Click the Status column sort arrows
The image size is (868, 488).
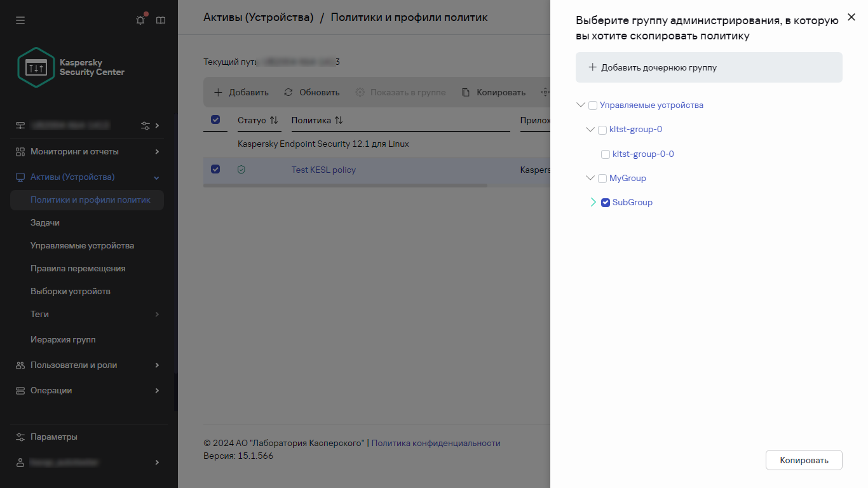tap(274, 120)
